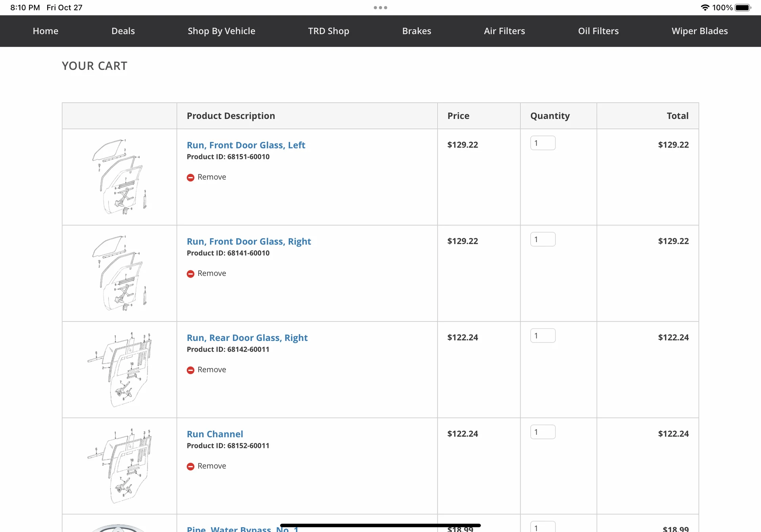Screen dimensions: 761x532
Task: Click red remove icon for Front Door Glass Right
Action: (x=190, y=274)
